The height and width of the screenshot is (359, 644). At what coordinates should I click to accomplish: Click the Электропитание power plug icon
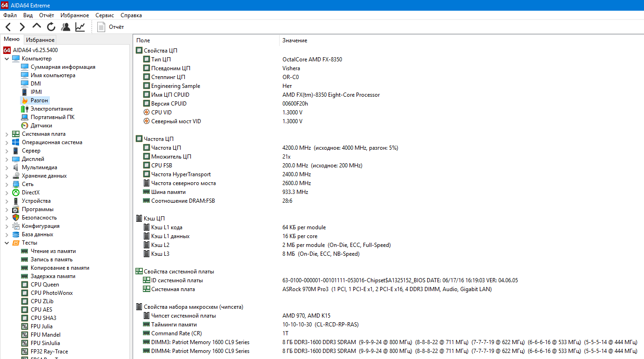(25, 109)
